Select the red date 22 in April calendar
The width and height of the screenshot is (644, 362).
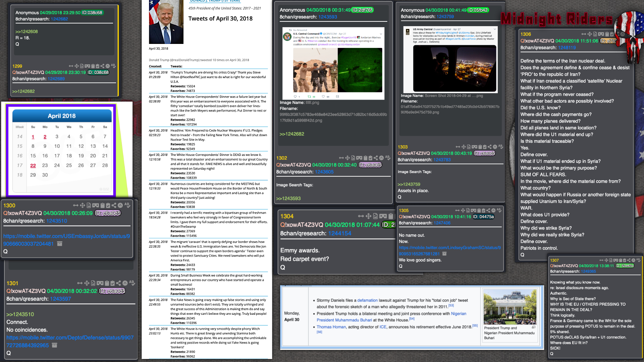click(33, 166)
